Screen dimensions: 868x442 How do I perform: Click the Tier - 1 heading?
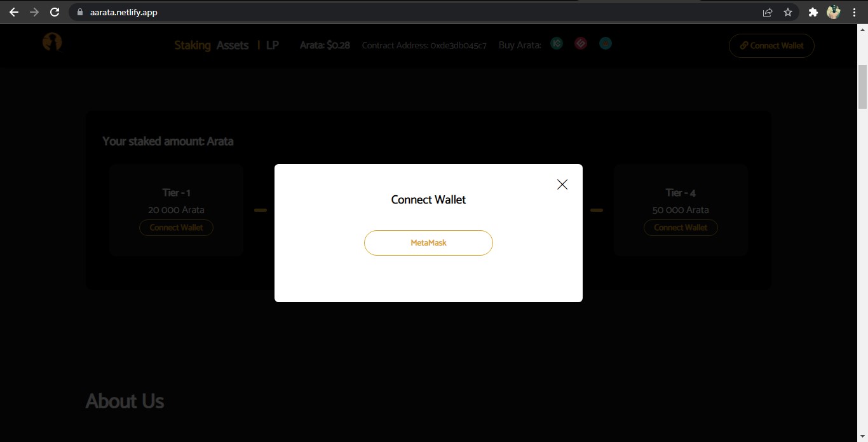(176, 193)
